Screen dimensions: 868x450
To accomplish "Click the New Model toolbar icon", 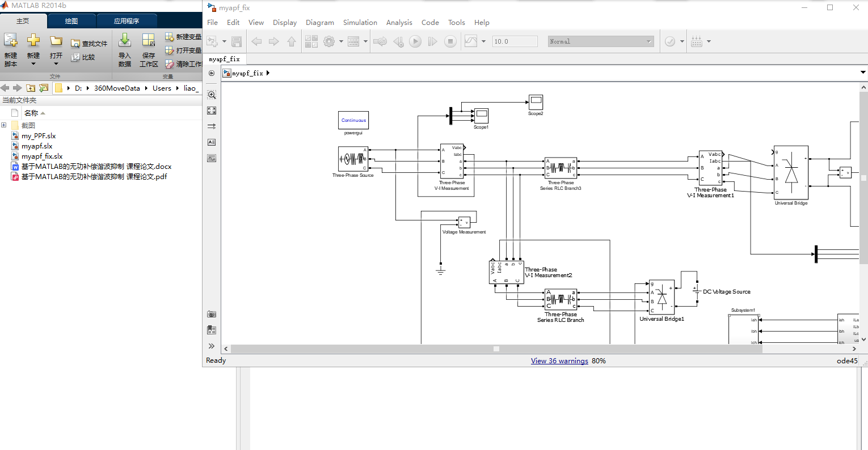I will [212, 41].
